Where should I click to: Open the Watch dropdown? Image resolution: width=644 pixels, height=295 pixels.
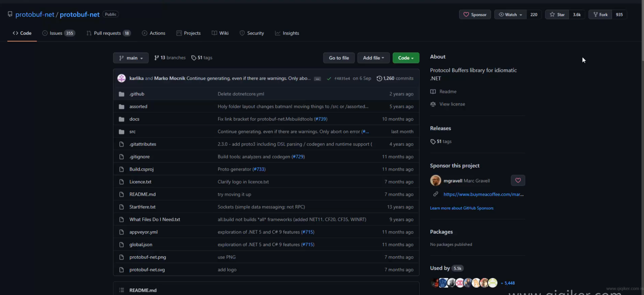[510, 14]
